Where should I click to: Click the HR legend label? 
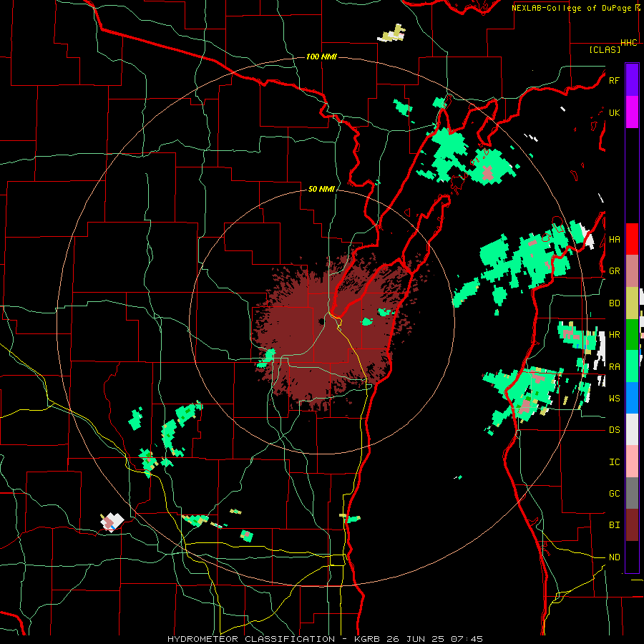point(614,335)
